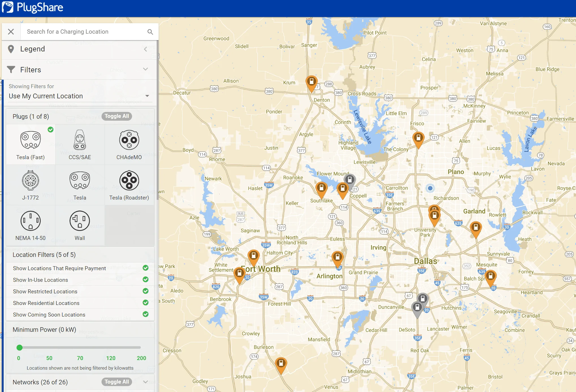Click the PlugShare logo
This screenshot has height=392, width=576.
tap(33, 7)
